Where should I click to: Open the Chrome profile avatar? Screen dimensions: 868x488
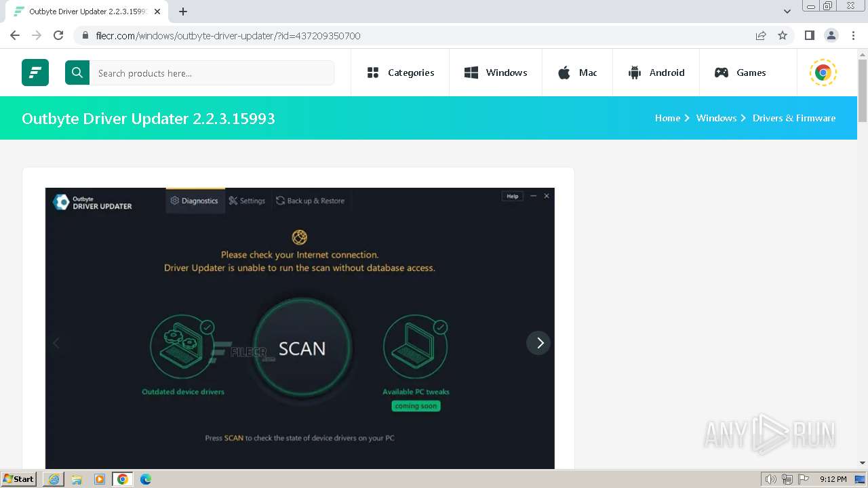pyautogui.click(x=831, y=35)
